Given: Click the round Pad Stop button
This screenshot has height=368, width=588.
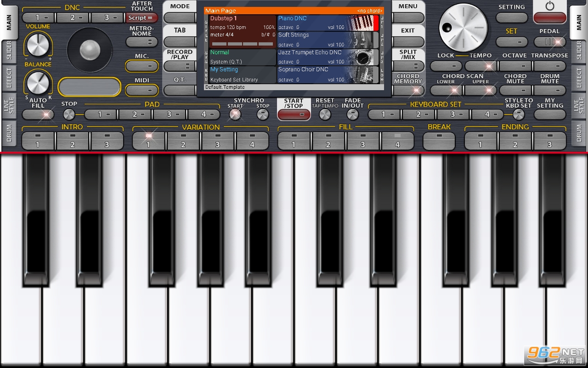Looking at the screenshot, I should click(x=69, y=114).
